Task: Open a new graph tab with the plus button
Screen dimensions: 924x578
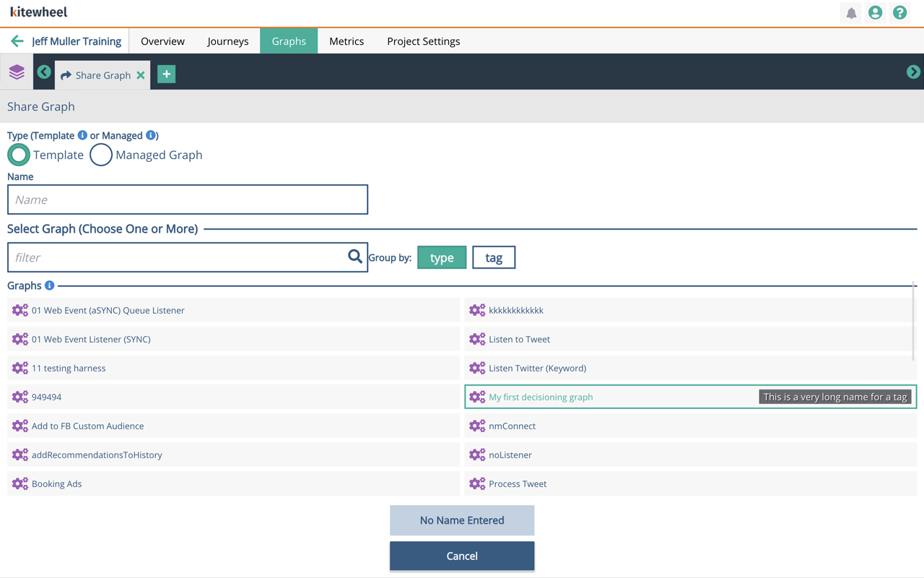Action: tap(166, 74)
